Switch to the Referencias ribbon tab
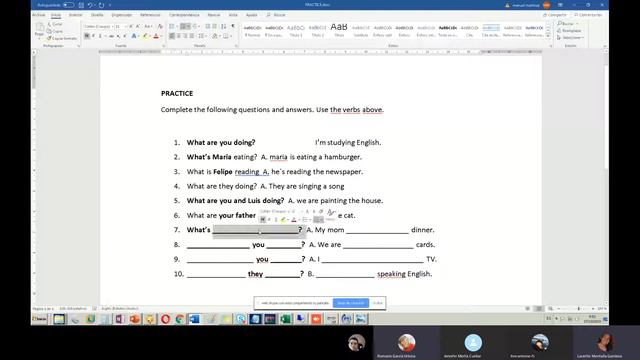640x360 pixels. coord(150,15)
